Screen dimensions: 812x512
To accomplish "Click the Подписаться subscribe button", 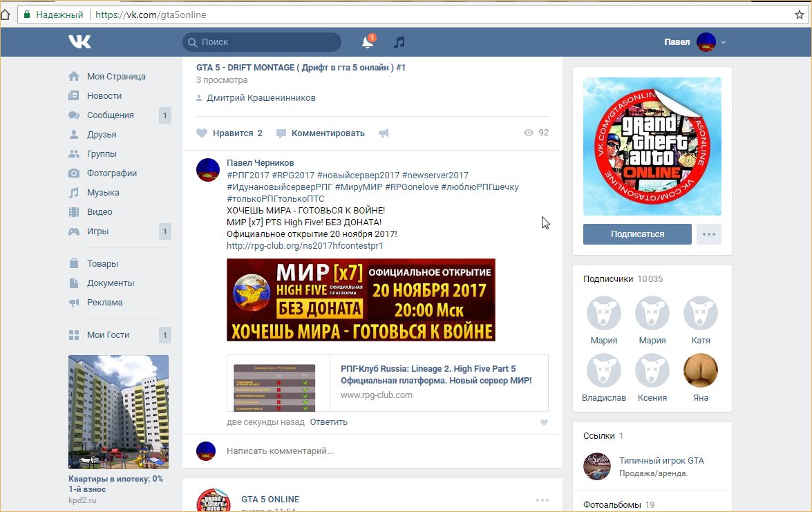I will click(637, 234).
